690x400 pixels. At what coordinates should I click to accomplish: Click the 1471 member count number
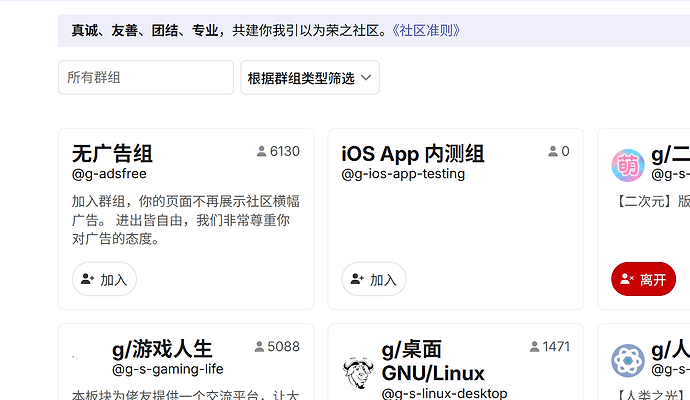tap(556, 347)
